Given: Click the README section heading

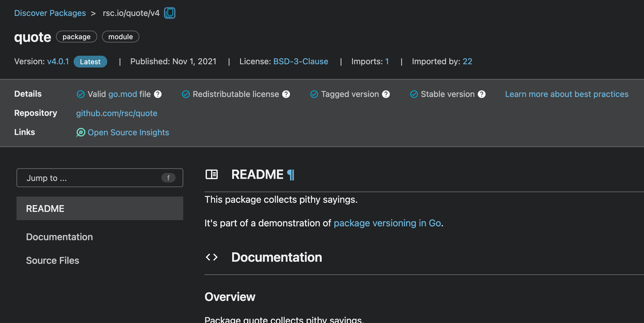Looking at the screenshot, I should click(257, 175).
